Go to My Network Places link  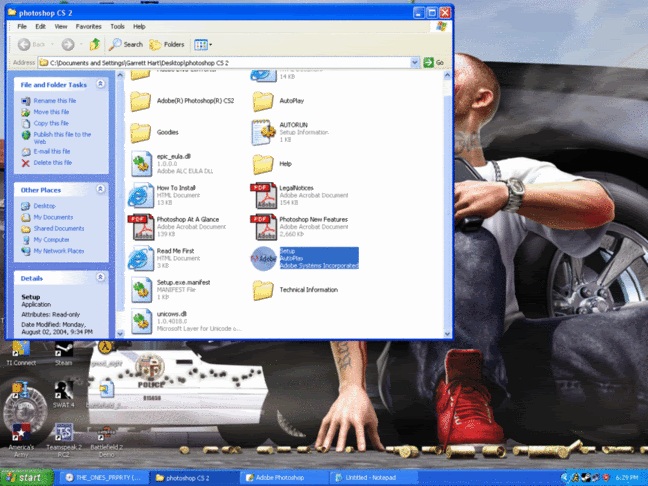(x=59, y=251)
